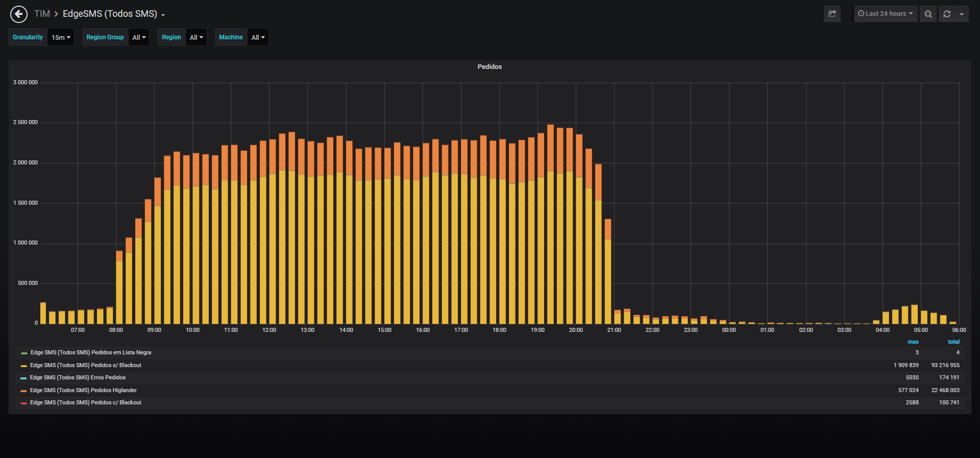Screen dimensions: 980x458
Task: Click the 1 909 839 max value
Action: coord(906,365)
